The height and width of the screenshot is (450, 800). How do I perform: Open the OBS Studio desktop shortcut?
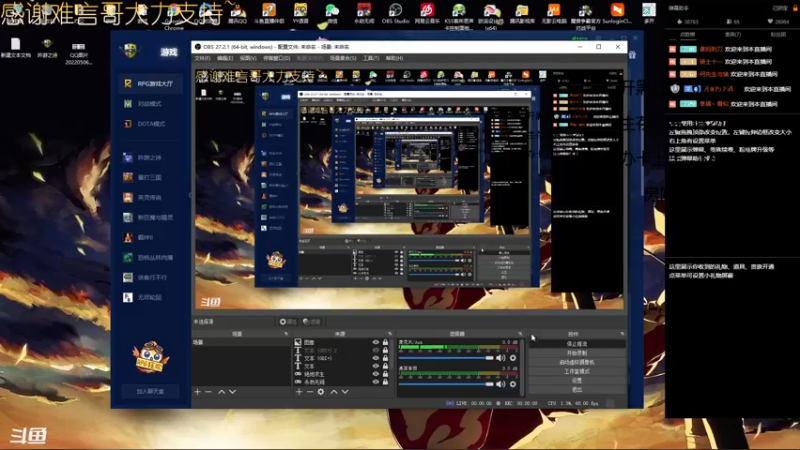395,13
